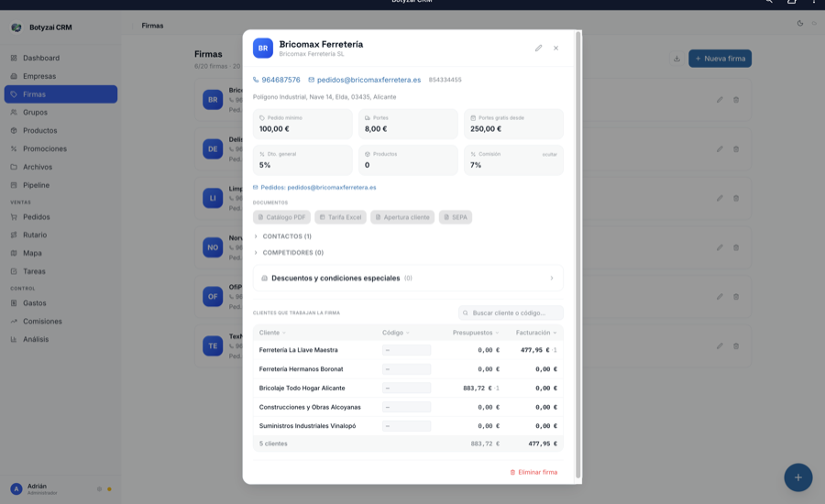Click the download icon beside Nueva firma
The width and height of the screenshot is (825, 504).
pos(676,59)
